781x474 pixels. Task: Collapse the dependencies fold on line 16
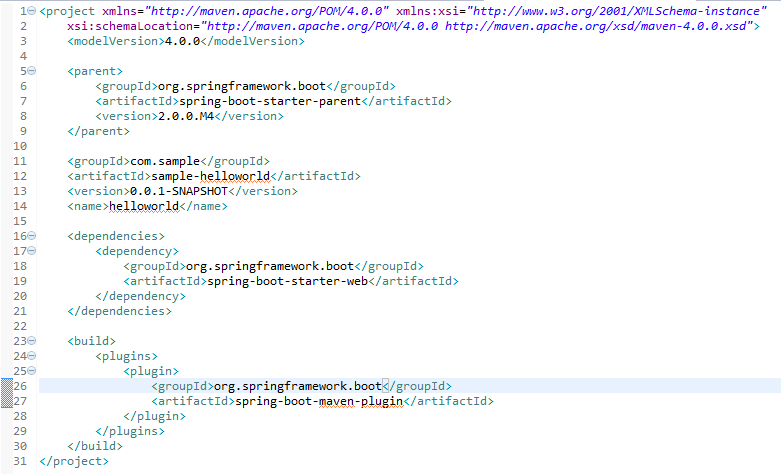[x=31, y=236]
